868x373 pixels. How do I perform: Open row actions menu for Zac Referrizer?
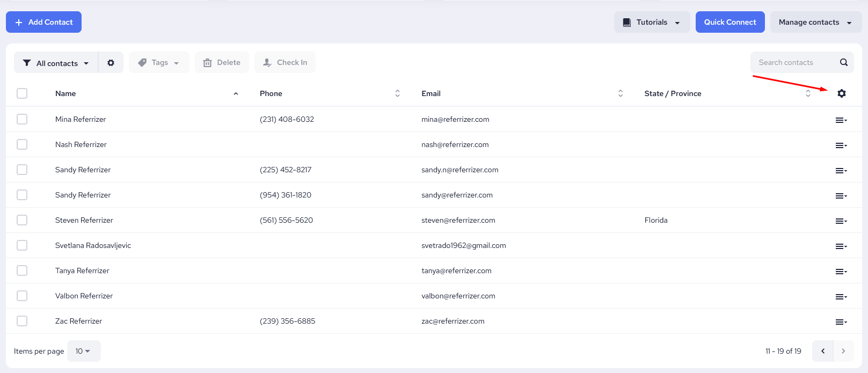click(x=841, y=322)
